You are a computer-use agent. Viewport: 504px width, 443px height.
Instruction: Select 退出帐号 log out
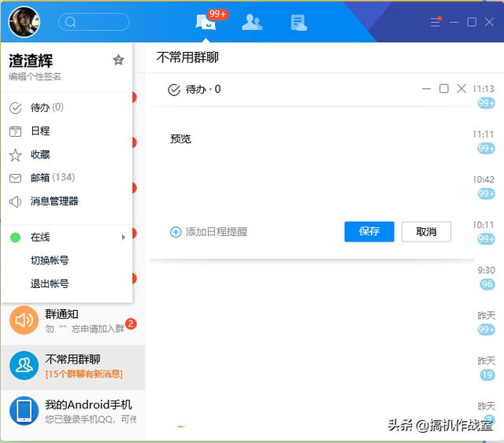(x=50, y=283)
